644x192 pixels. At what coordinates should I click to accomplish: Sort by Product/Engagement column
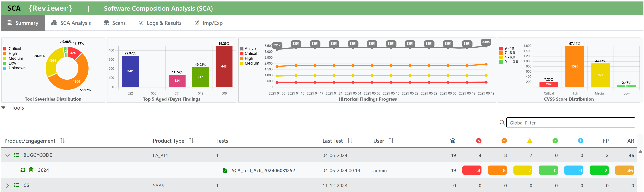point(62,141)
